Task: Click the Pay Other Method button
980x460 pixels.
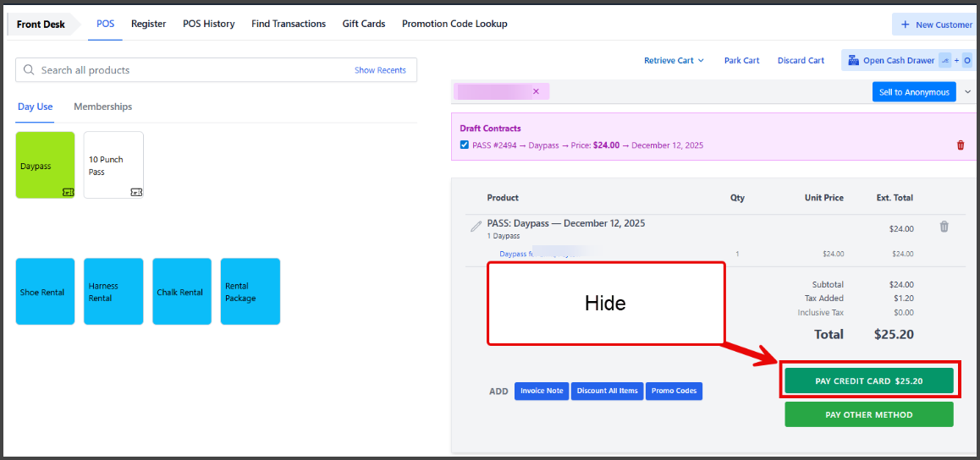Action: click(x=868, y=414)
